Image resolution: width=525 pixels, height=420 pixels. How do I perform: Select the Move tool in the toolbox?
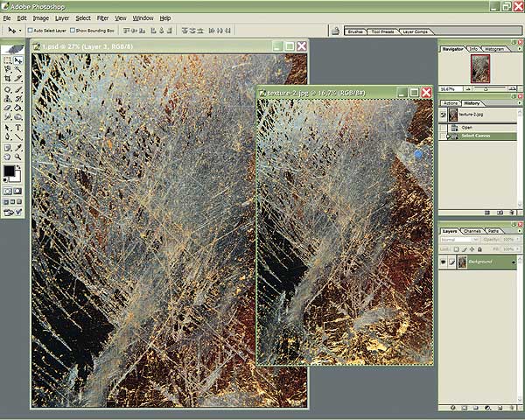pos(18,61)
